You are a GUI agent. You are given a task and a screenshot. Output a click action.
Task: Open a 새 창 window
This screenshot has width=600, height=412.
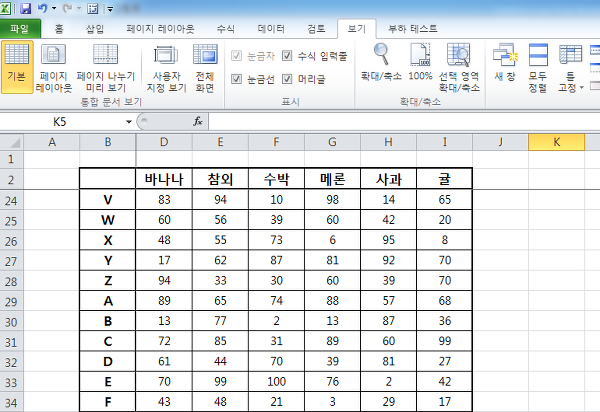505,62
